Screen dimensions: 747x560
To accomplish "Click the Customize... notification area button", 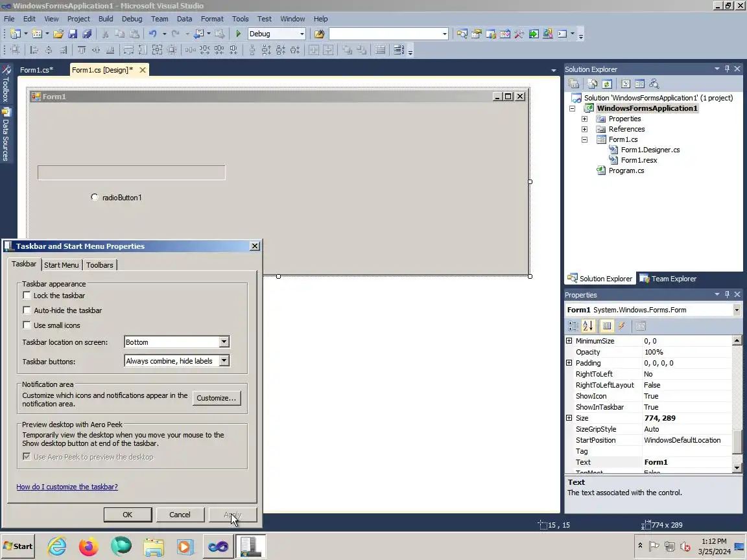I will 217,398.
